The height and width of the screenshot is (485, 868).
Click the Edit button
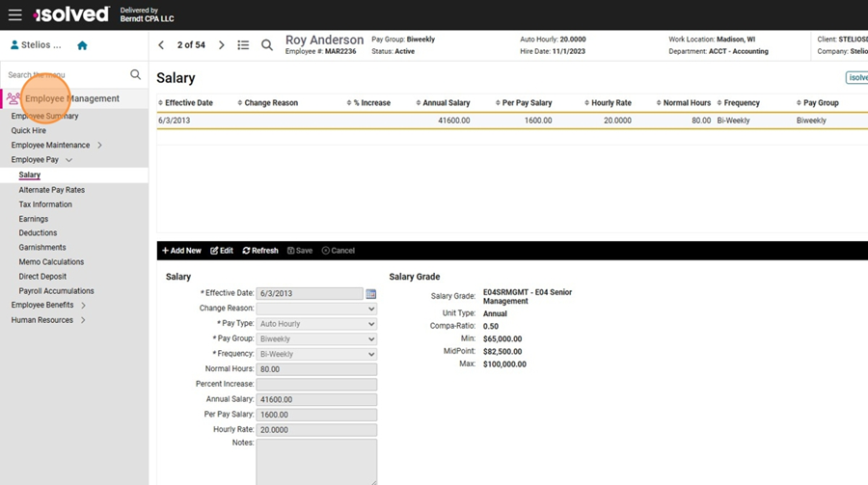[222, 251]
